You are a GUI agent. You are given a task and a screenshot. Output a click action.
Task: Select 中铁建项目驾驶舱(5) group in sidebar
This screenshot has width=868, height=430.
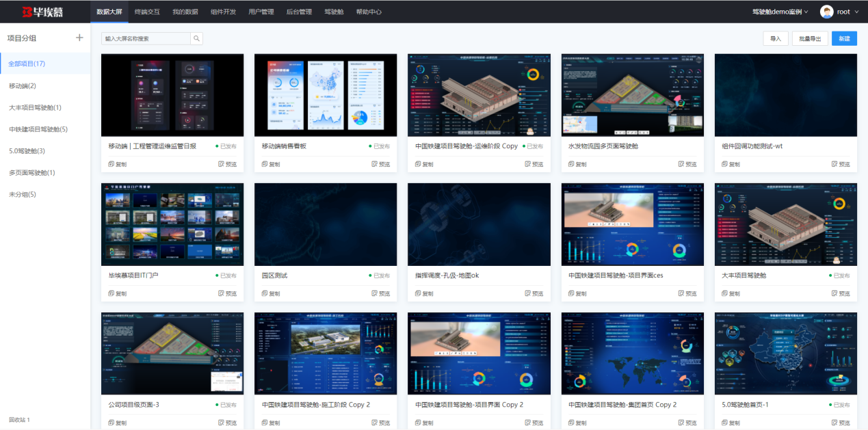click(x=38, y=129)
